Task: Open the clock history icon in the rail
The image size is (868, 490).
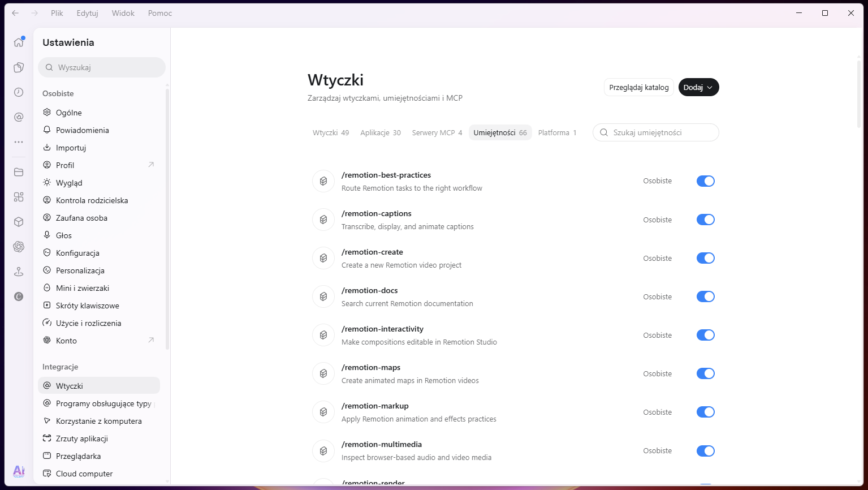Action: (x=19, y=92)
